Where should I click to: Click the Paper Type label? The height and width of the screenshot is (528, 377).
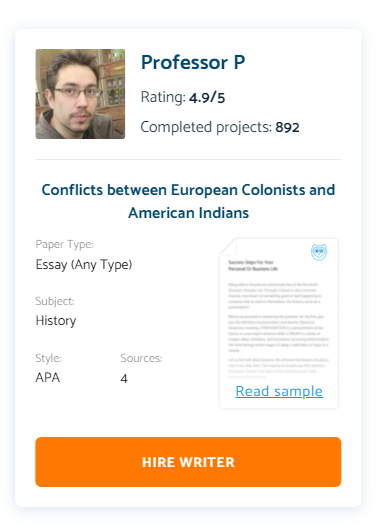65,244
